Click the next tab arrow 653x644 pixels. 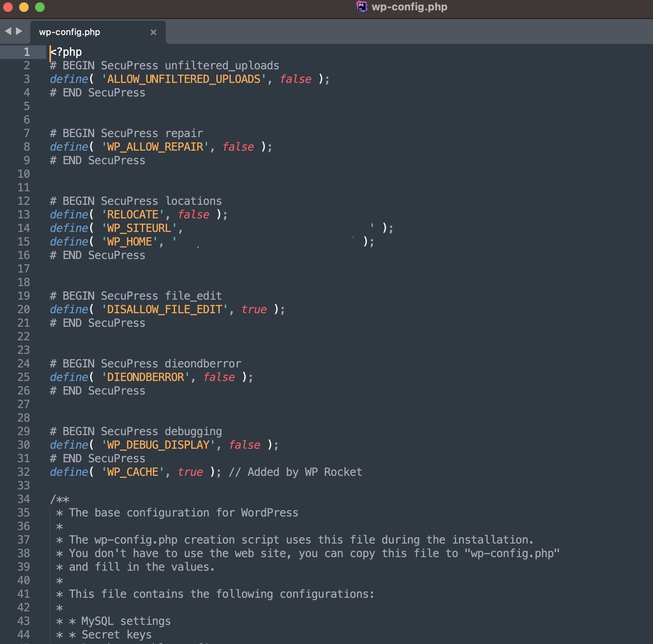19,31
